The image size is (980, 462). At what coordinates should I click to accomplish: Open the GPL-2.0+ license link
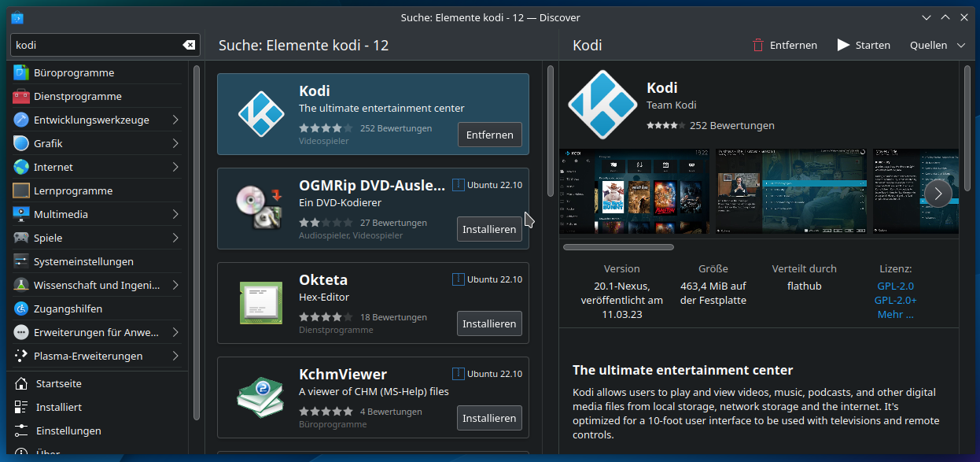click(895, 300)
